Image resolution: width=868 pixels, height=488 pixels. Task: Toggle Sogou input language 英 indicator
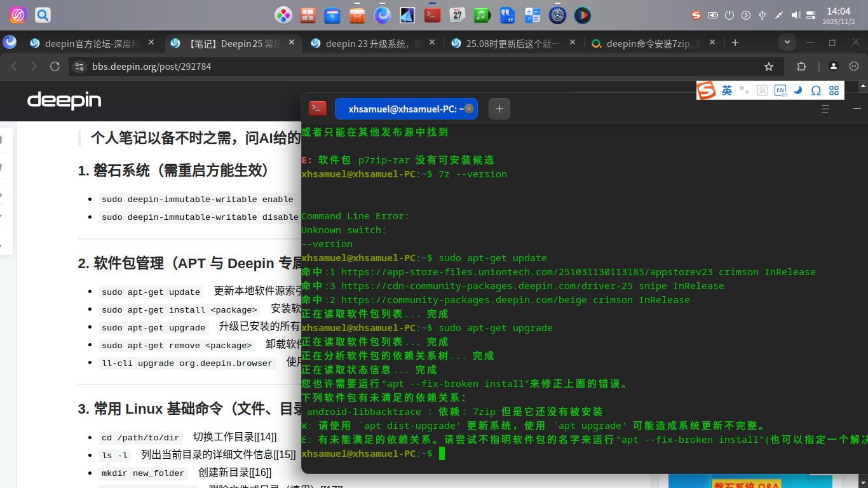pos(727,91)
